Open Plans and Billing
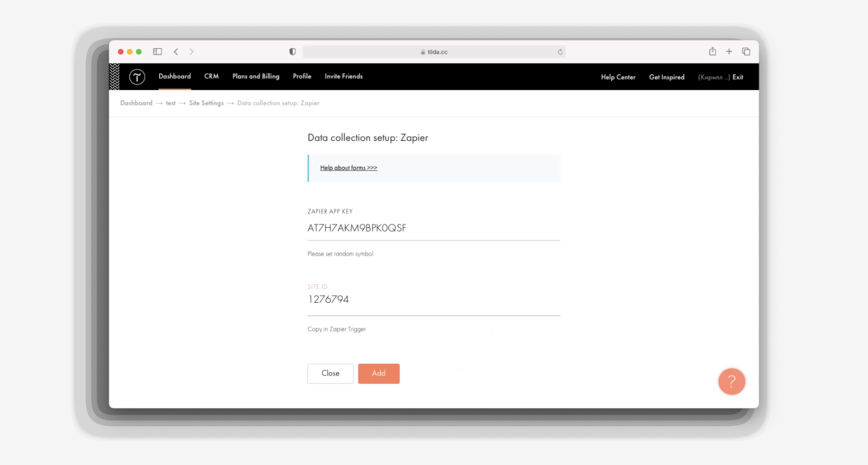Viewport: 868px width, 465px height. pyautogui.click(x=256, y=76)
